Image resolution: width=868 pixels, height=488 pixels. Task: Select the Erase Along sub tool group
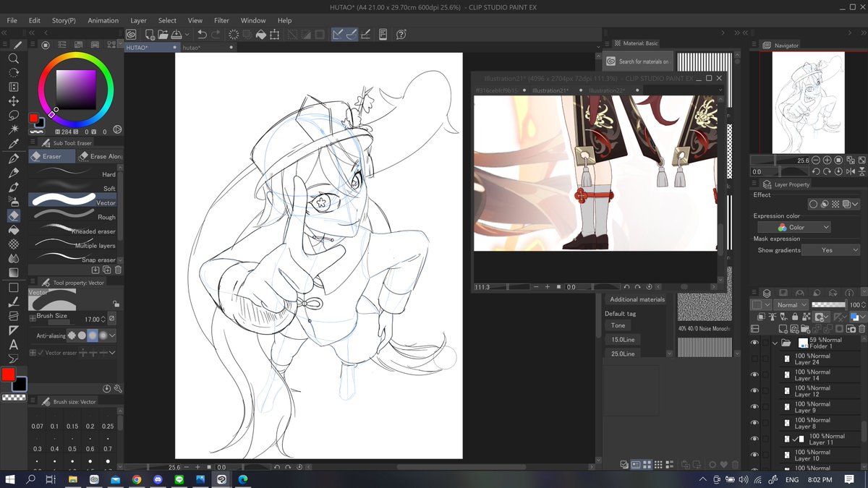tap(99, 156)
